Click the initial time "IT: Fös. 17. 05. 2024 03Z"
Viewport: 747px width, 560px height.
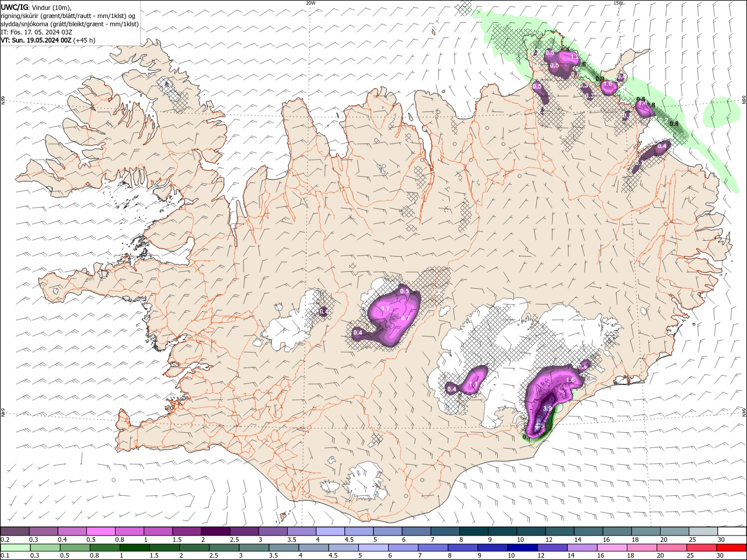click(x=37, y=32)
